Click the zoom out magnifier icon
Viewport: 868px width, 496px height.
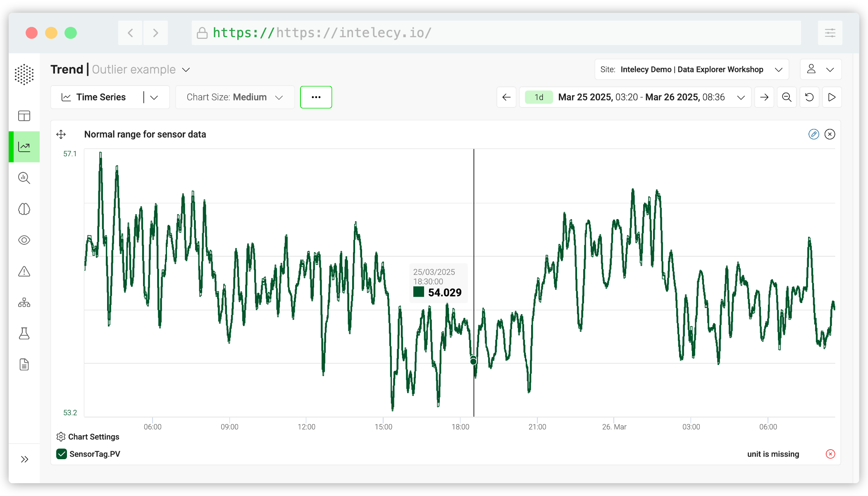coord(787,97)
